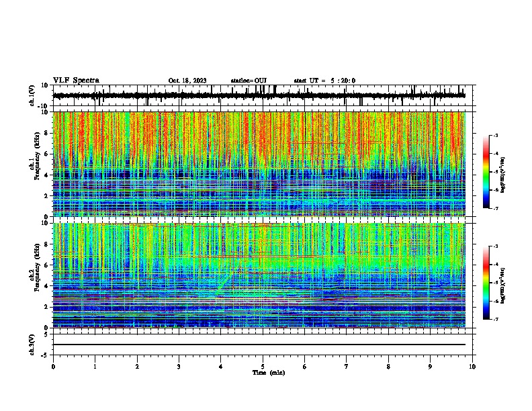
Task: Click the "-10" tick on ch.1(V) axis
Action: point(44,106)
